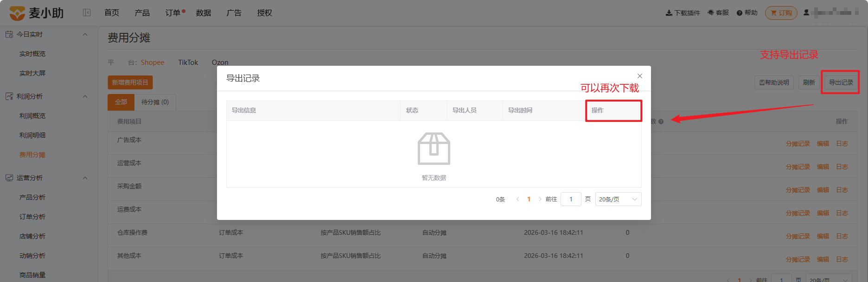Click the 麦小助 logo icon

click(17, 13)
